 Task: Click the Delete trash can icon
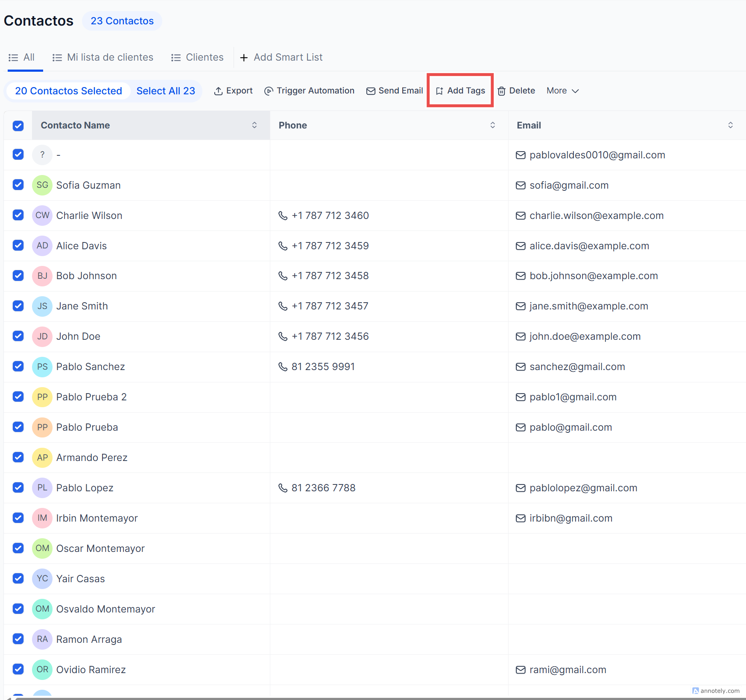(501, 91)
